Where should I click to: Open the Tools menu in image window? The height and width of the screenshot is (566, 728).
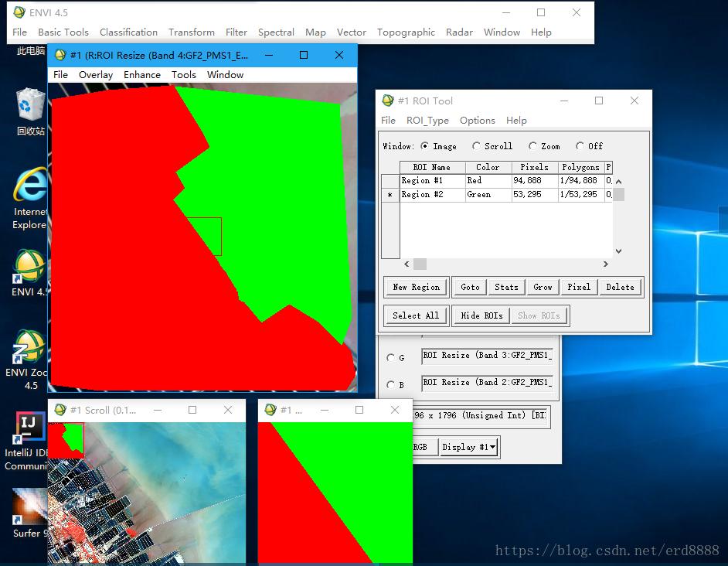(184, 75)
